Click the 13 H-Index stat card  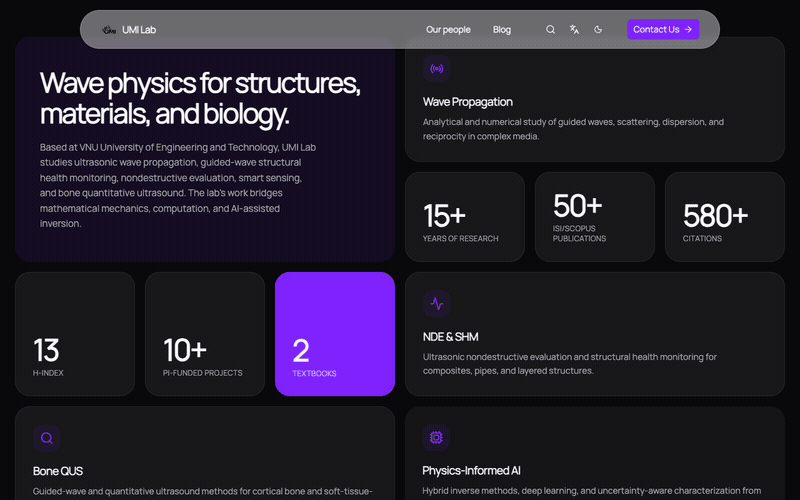[x=75, y=334]
